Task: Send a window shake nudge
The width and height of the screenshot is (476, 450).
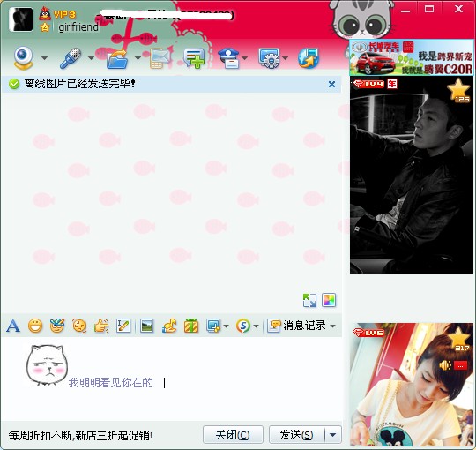Action: [x=79, y=326]
